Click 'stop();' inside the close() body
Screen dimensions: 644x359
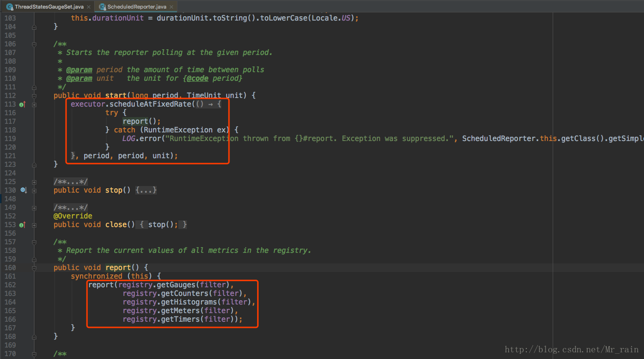click(x=163, y=225)
